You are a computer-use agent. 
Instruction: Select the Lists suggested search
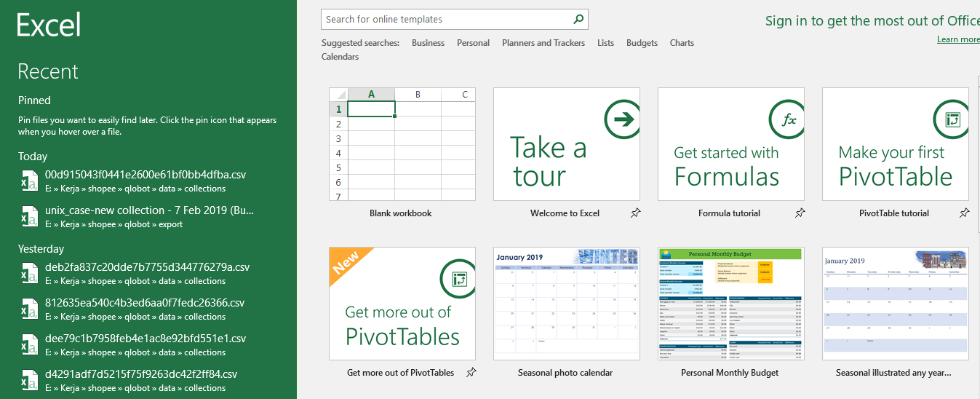(x=605, y=43)
